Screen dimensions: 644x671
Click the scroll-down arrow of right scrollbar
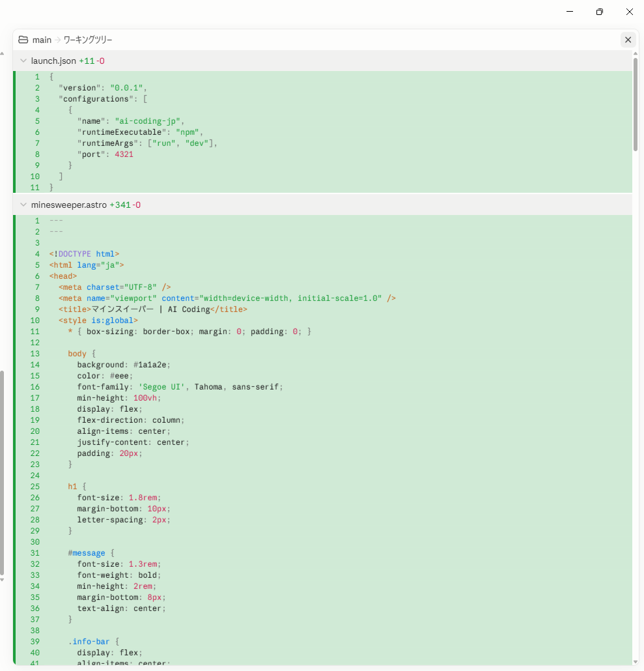[636, 662]
